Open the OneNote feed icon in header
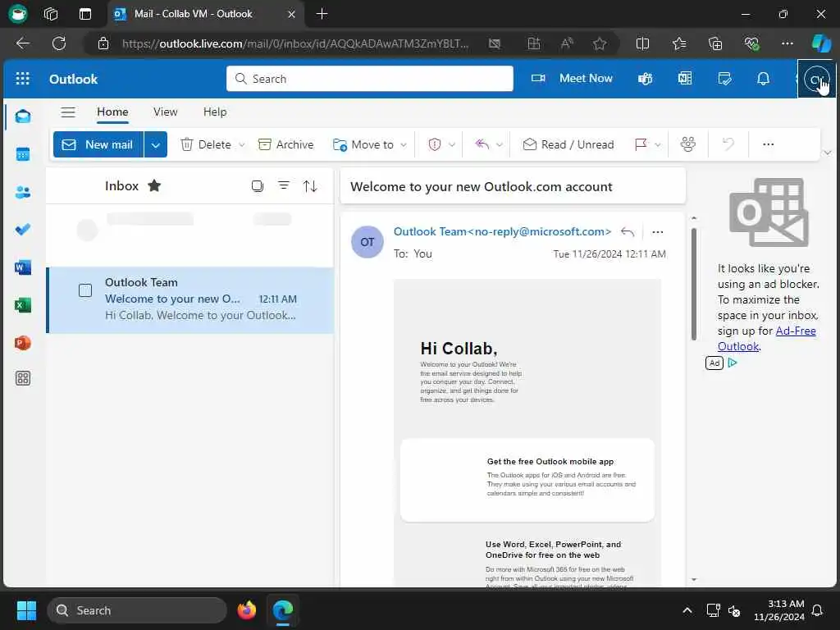The height and width of the screenshot is (630, 840). click(685, 79)
